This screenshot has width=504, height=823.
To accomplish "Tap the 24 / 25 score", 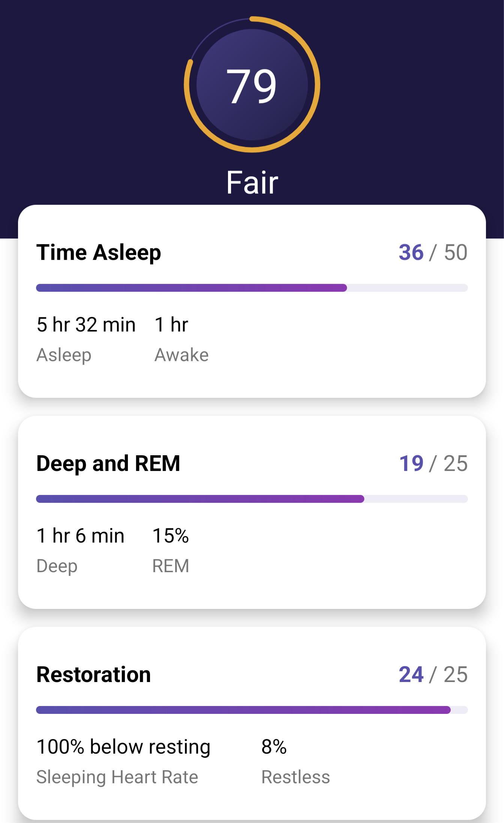I will pos(433,675).
